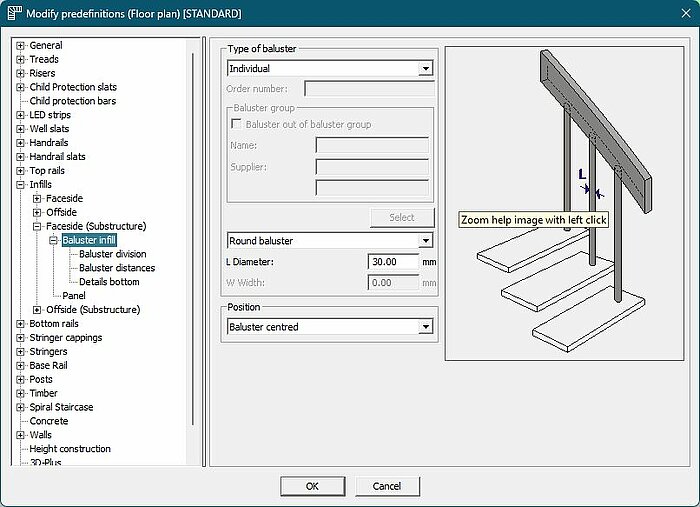Select the Well slats tree item

click(x=49, y=129)
